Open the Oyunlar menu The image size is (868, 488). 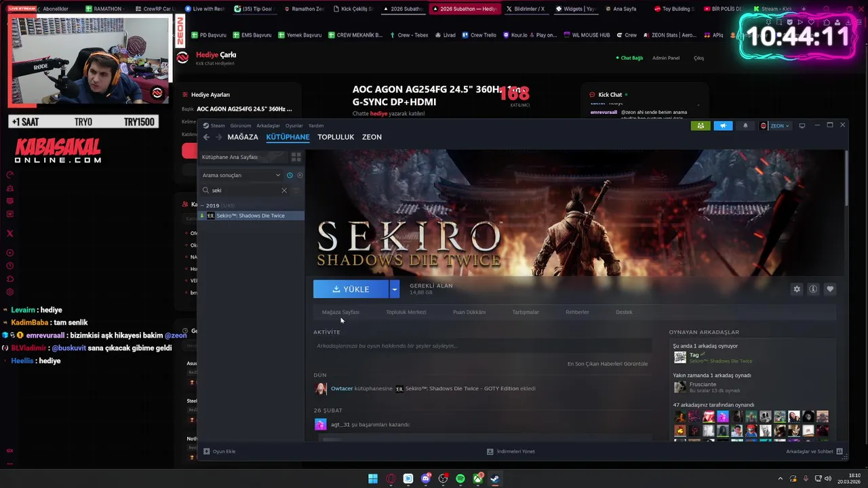tap(294, 125)
